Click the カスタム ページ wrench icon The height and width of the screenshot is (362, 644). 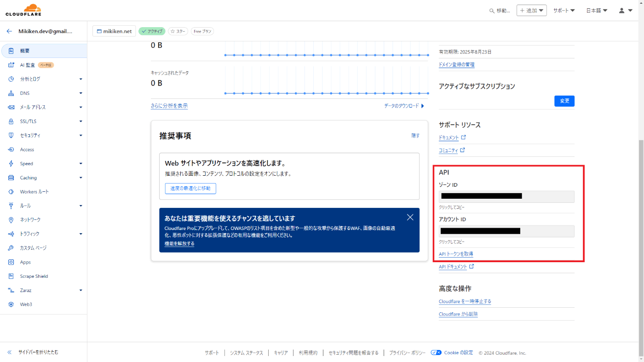tap(11, 248)
